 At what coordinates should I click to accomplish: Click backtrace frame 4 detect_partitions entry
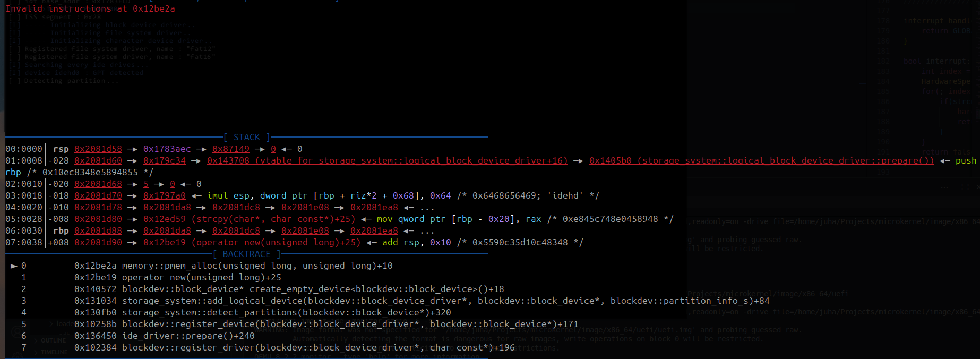[262, 313]
